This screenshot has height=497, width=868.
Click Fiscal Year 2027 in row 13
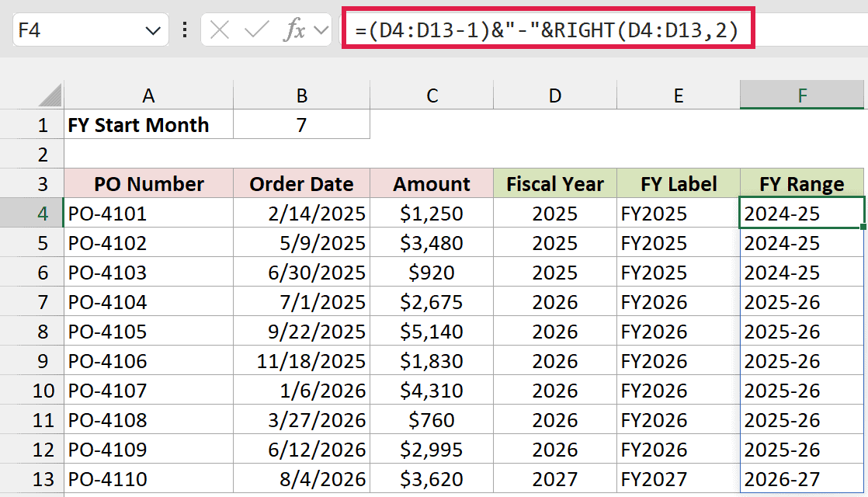click(555, 478)
